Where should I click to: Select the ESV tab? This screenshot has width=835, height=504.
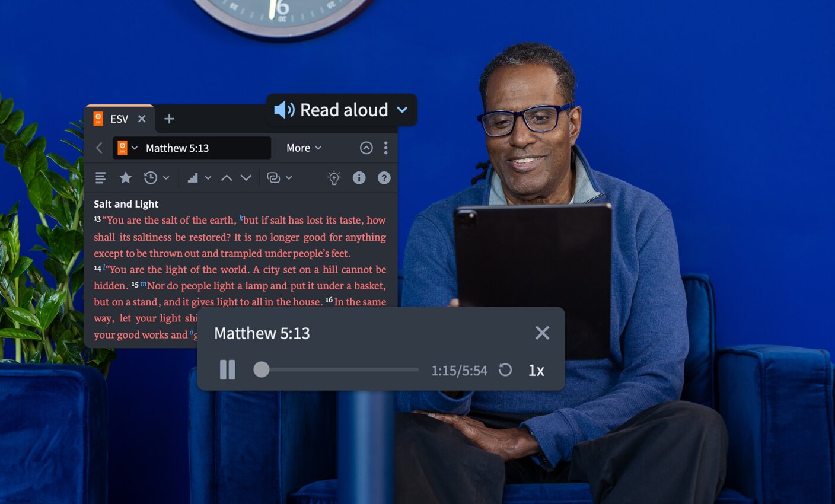pyautogui.click(x=119, y=119)
